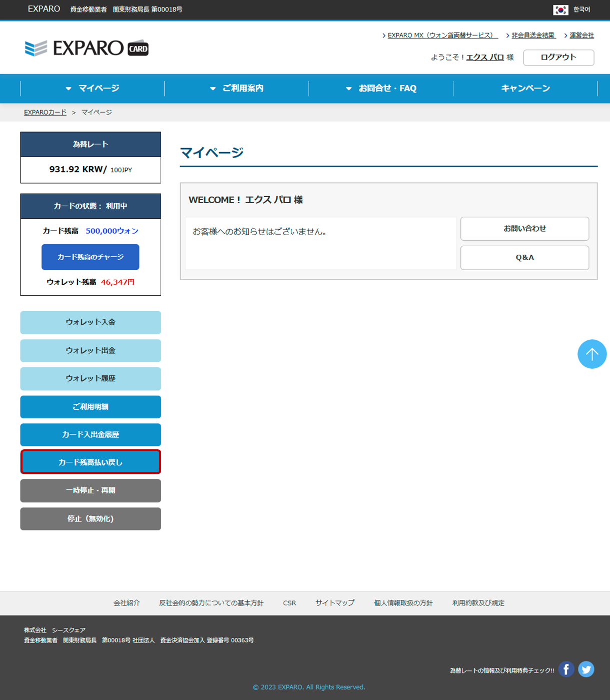Image resolution: width=610 pixels, height=700 pixels.
Task: Click the highlighted カード残高払い戻し button
Action: (91, 462)
